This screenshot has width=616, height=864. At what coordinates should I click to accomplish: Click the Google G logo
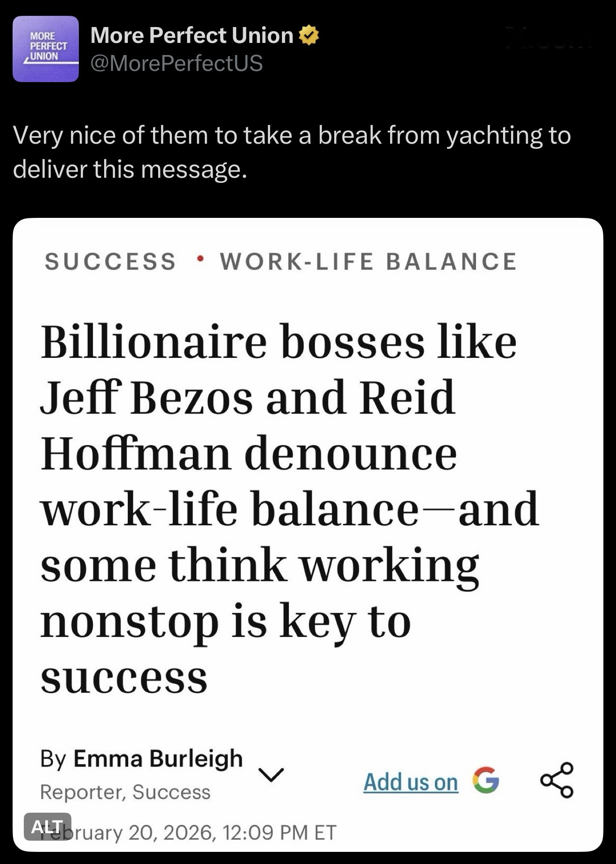(x=486, y=780)
